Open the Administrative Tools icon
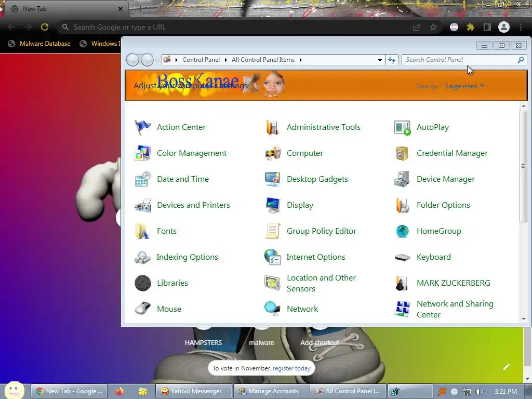The height and width of the screenshot is (399, 532). 272,127
